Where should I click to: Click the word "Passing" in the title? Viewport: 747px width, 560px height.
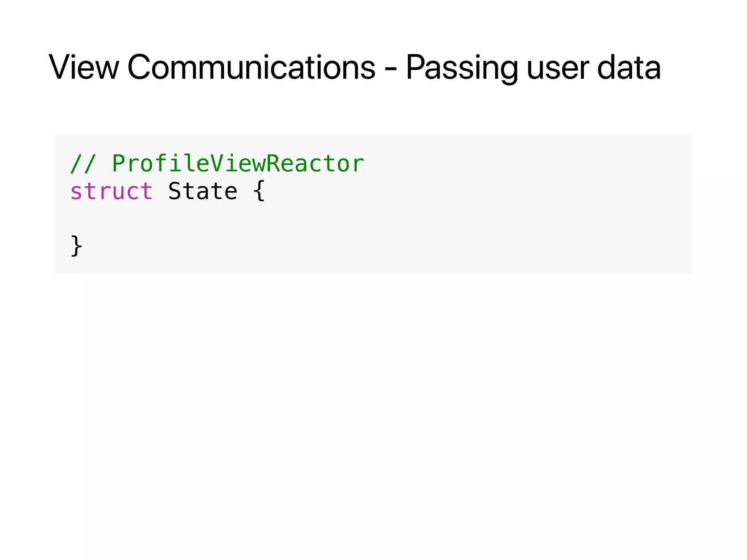(x=461, y=68)
